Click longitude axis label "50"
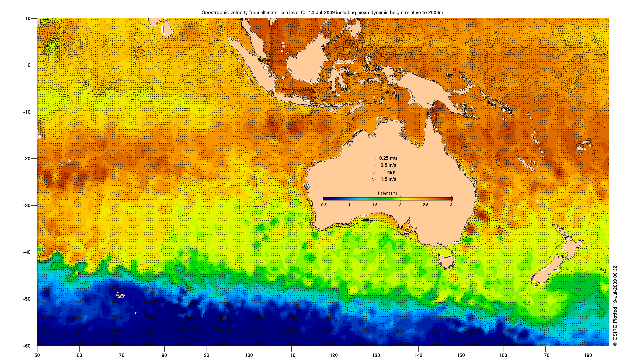The width and height of the screenshot is (644, 364). tap(37, 355)
